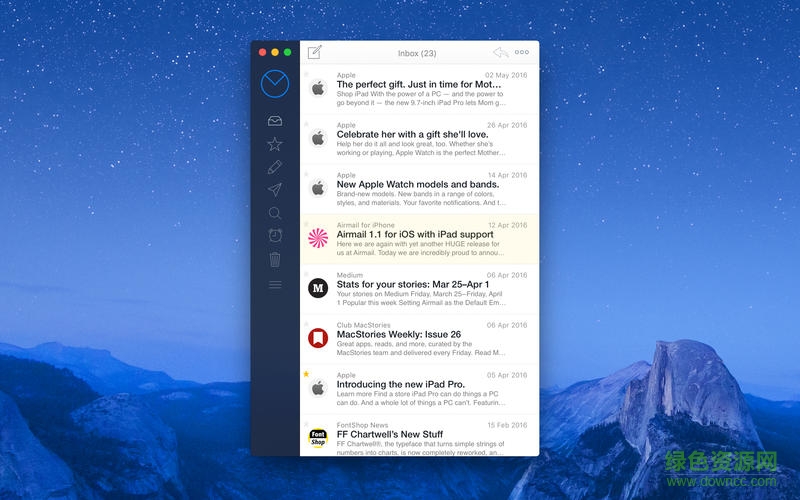
Task: Click the Medium 'M' sender avatar
Action: click(318, 288)
